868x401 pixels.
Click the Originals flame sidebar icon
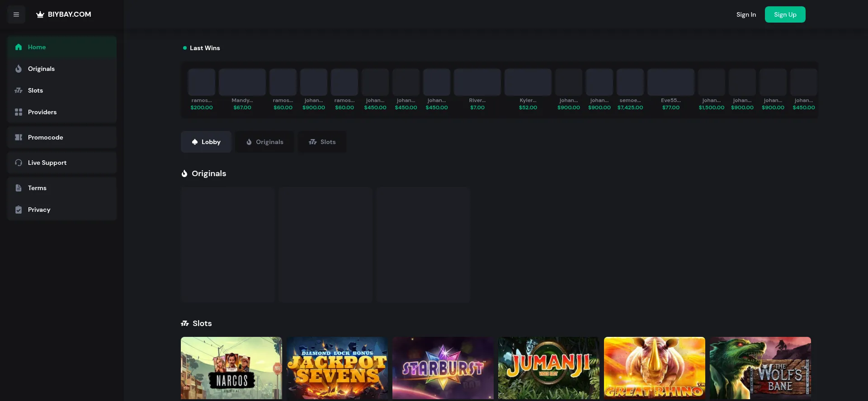tap(19, 69)
